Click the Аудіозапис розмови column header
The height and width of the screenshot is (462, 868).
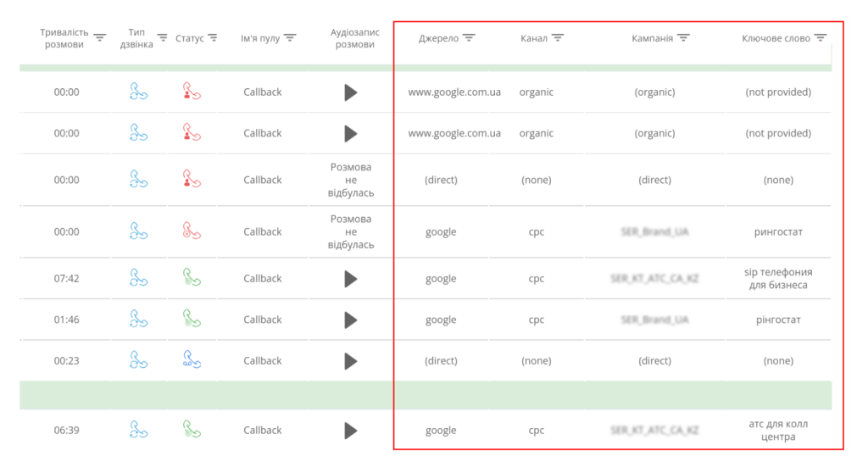(x=355, y=38)
